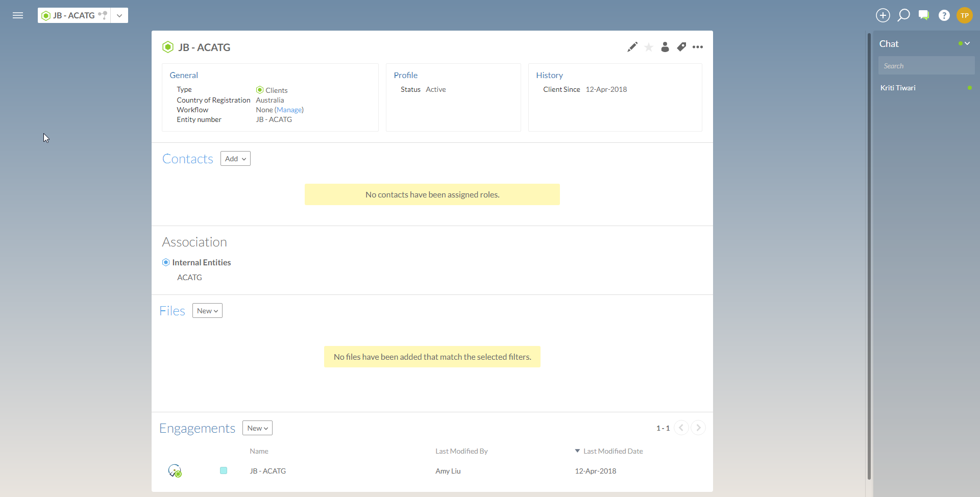980x497 pixels.
Task: Click the green hexagon entity icon beside title
Action: pos(168,47)
